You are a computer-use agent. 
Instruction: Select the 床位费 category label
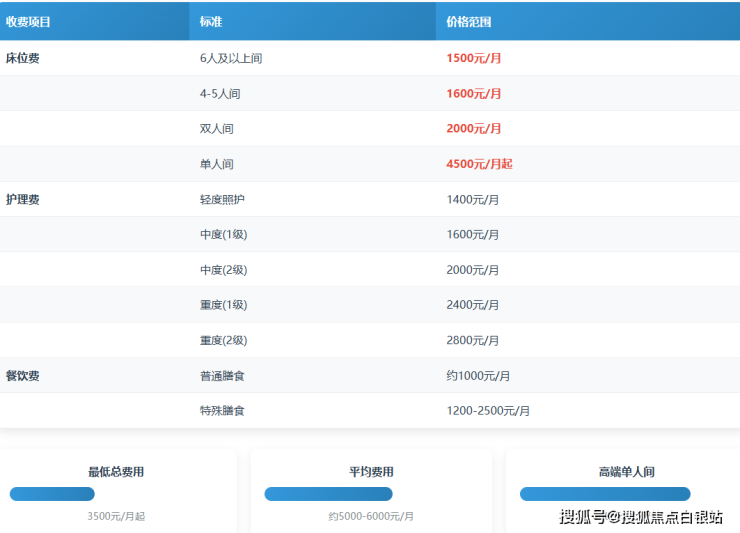click(23, 58)
